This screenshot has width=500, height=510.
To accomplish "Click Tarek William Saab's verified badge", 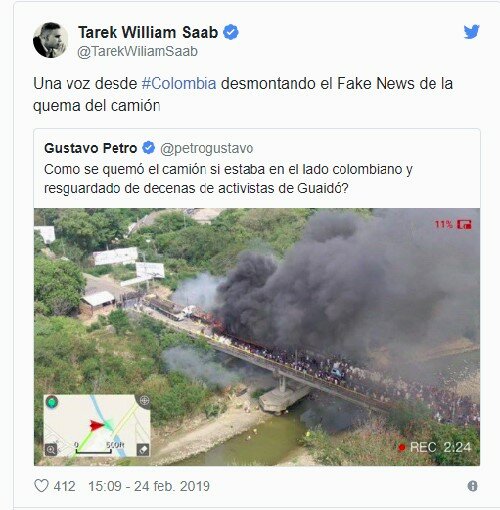I will click(231, 32).
